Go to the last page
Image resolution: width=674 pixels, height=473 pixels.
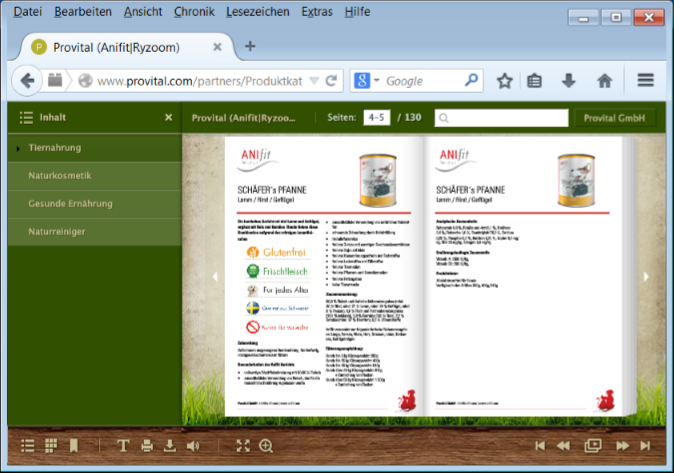[x=647, y=446]
